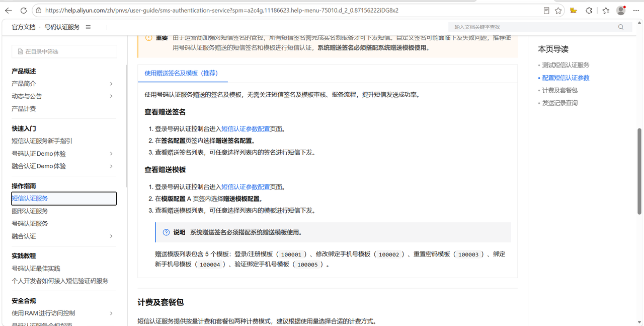Open the Extensions puzzle icon

[x=589, y=10]
